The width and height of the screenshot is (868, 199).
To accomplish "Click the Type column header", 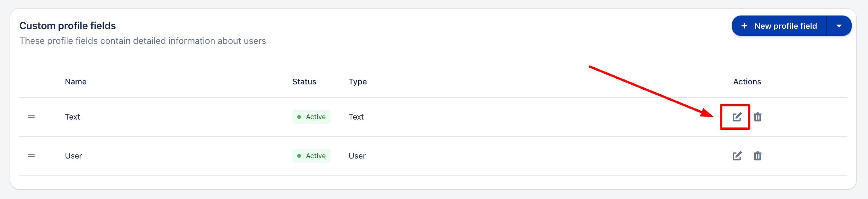I will click(357, 82).
